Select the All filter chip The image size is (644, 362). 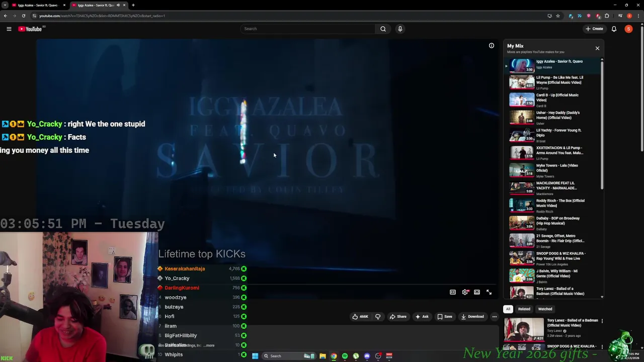tap(508, 309)
